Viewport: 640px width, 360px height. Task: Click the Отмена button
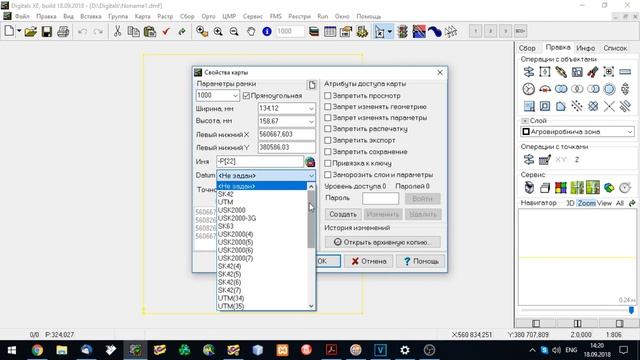(x=369, y=261)
